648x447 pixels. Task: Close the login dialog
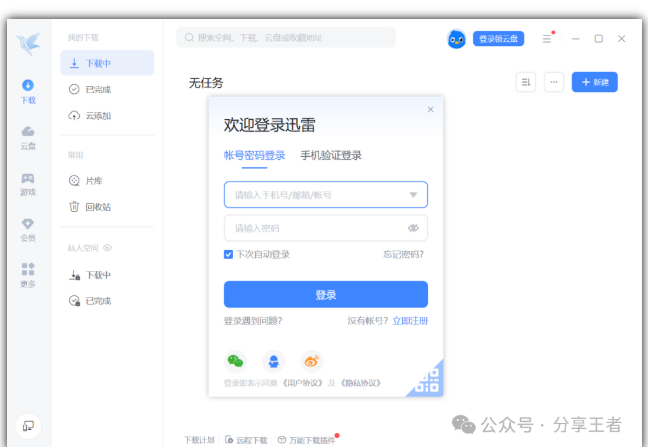click(431, 109)
